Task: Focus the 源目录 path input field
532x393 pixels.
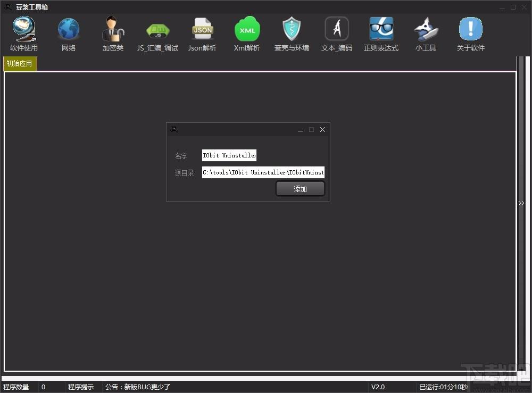Action: tap(263, 172)
